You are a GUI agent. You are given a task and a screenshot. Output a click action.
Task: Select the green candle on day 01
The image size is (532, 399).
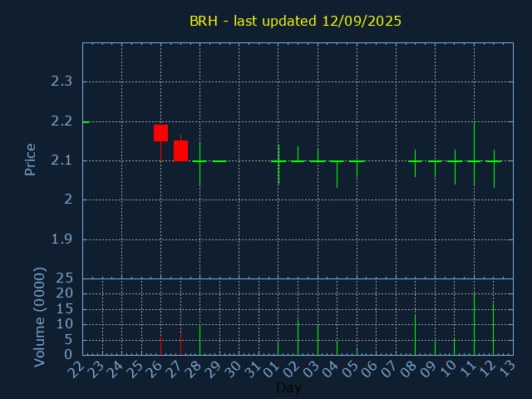click(x=278, y=161)
